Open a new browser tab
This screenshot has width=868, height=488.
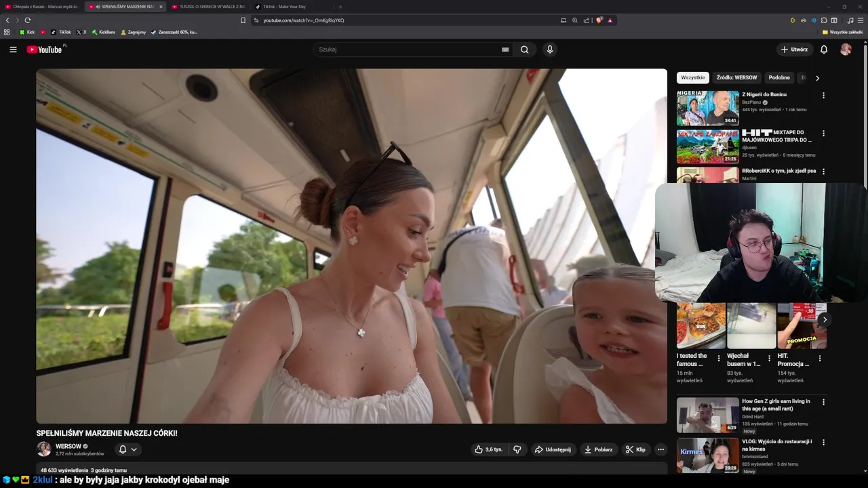(340, 7)
